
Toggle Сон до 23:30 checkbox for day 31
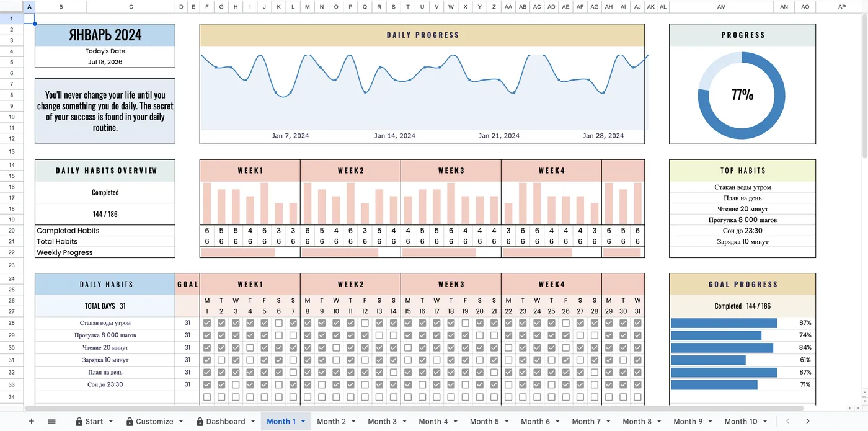click(x=637, y=384)
